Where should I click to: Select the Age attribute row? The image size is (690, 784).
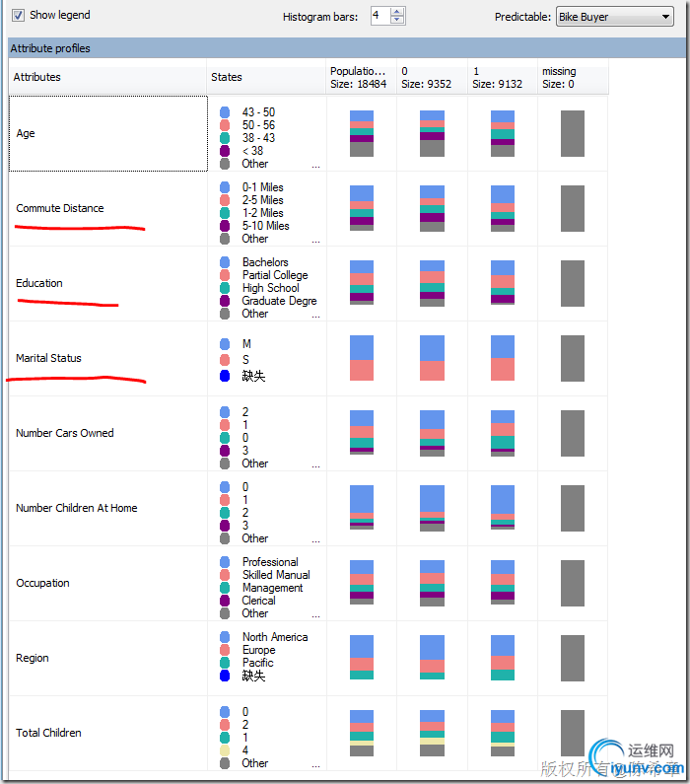(107, 133)
